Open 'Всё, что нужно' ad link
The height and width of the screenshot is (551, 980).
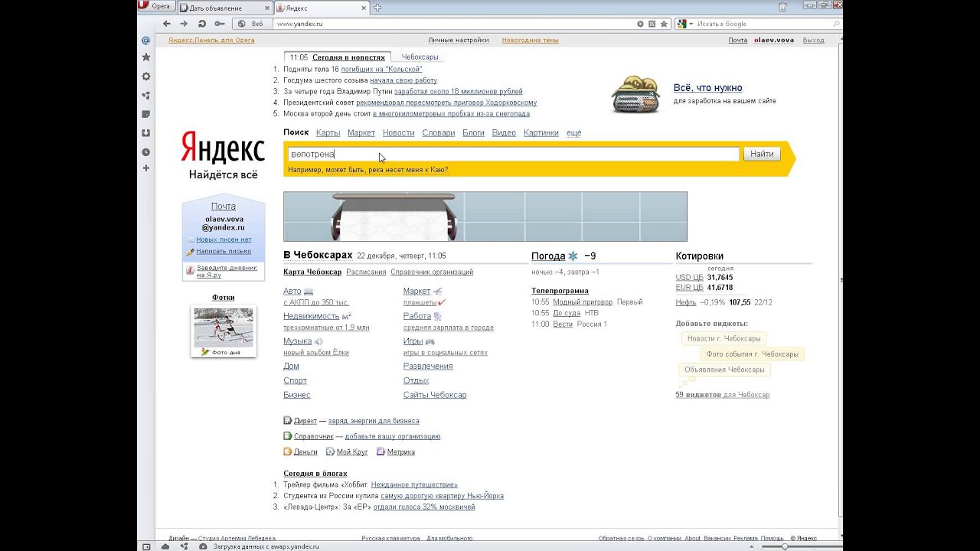click(x=707, y=88)
